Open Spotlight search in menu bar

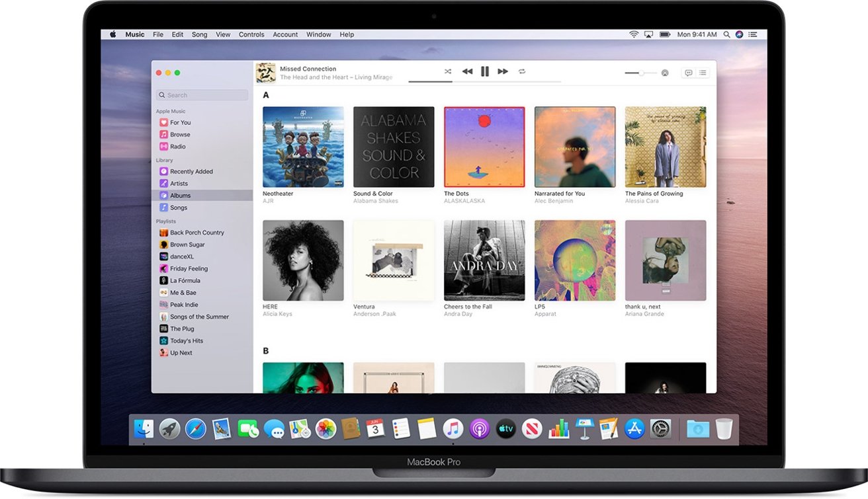click(726, 34)
